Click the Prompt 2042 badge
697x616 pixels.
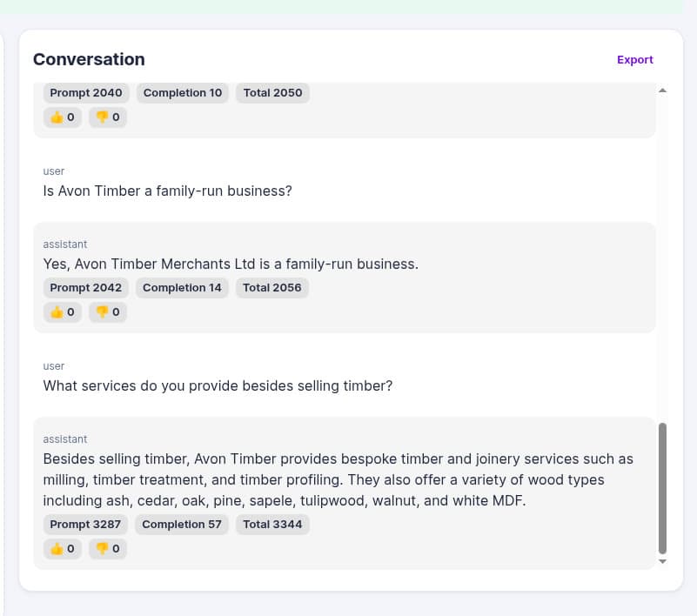pyautogui.click(x=86, y=288)
